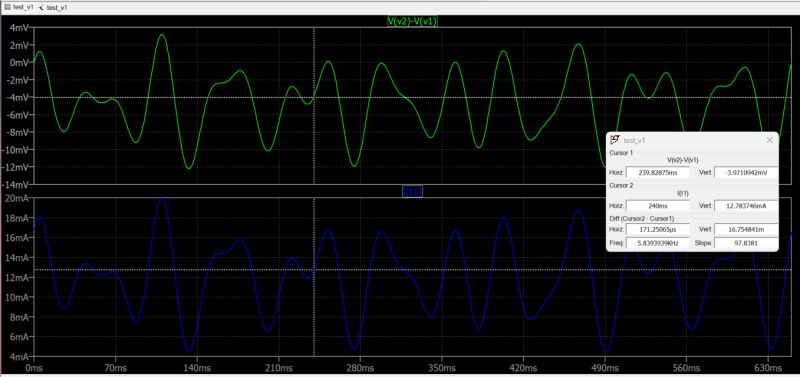800x377 pixels.
Task: Click the LTspice icon in the cursor dialog
Action: pos(615,140)
